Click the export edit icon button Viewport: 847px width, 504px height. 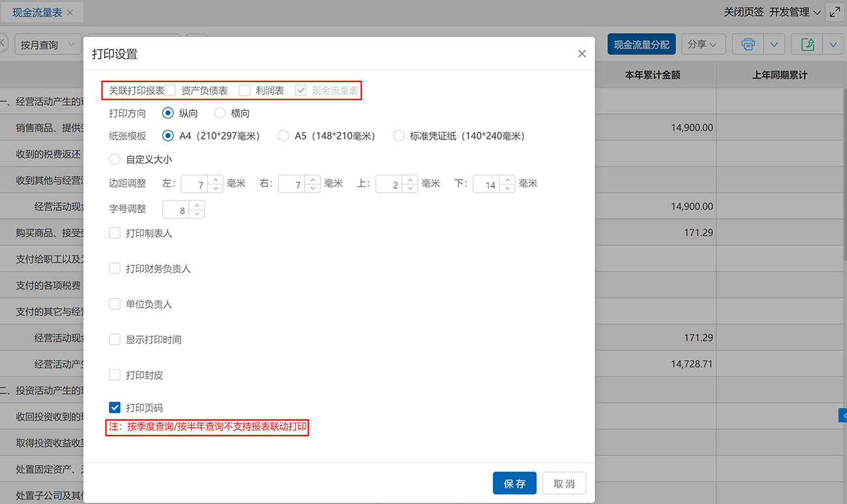(x=807, y=45)
